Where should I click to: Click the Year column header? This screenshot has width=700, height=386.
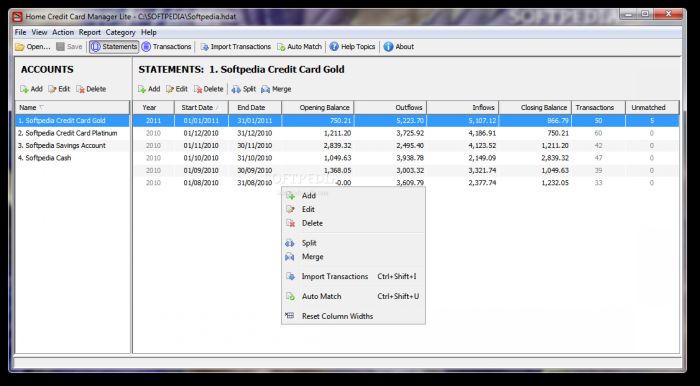click(x=153, y=108)
